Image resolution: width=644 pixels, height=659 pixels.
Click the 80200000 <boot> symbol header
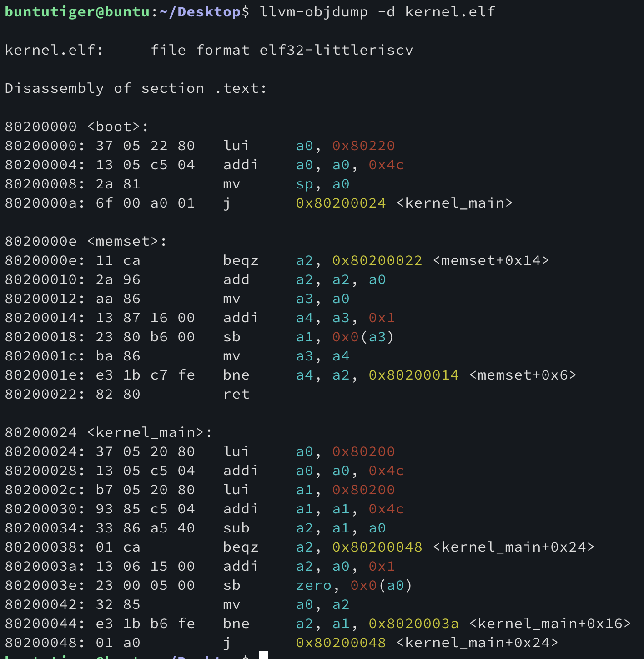coord(76,126)
